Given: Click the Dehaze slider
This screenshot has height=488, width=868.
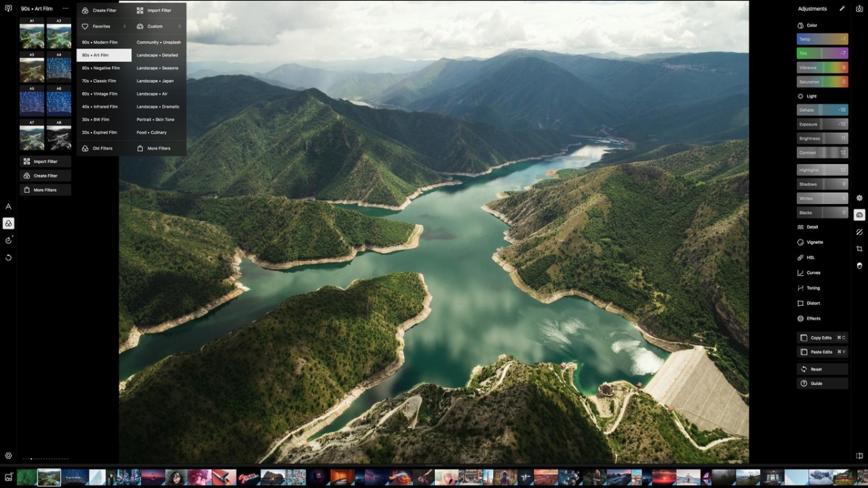Looking at the screenshot, I should coord(822,110).
